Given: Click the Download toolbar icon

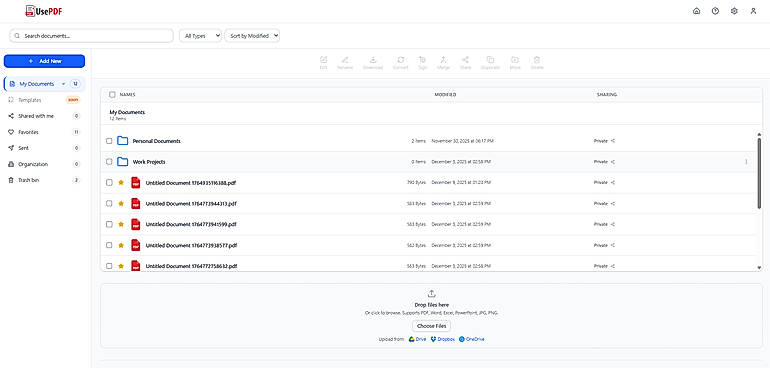Looking at the screenshot, I should pos(373,63).
